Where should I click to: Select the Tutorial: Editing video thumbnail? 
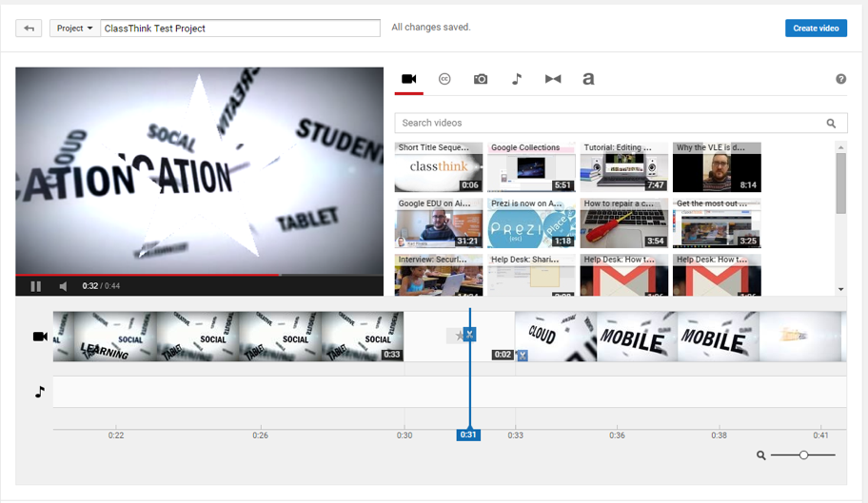click(x=624, y=167)
